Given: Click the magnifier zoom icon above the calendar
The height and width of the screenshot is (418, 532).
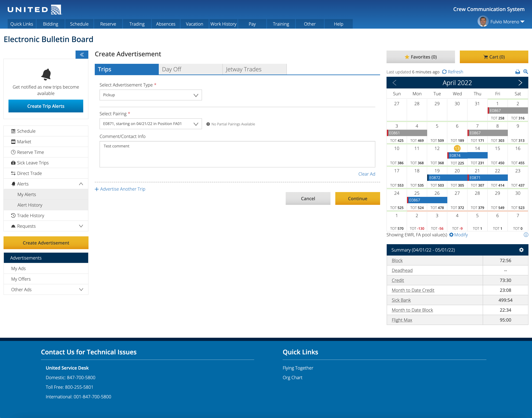Looking at the screenshot, I should [x=525, y=71].
